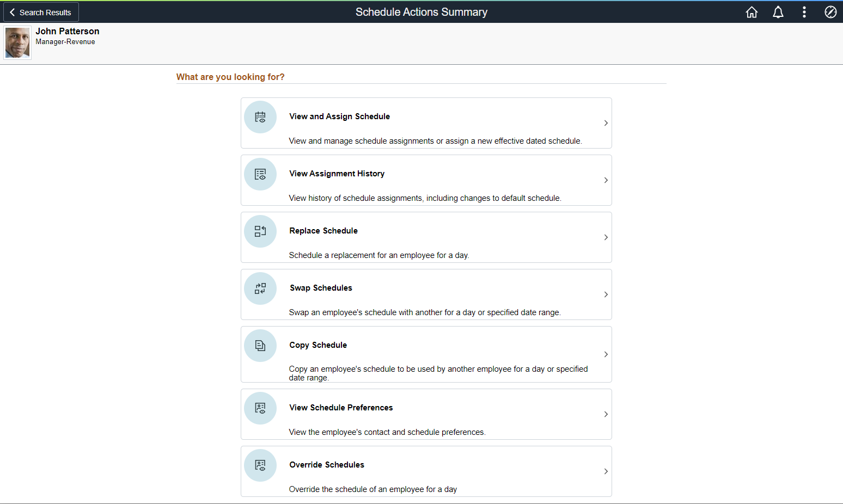The image size is (843, 504).
Task: Open View Assignment History title link
Action: (337, 174)
